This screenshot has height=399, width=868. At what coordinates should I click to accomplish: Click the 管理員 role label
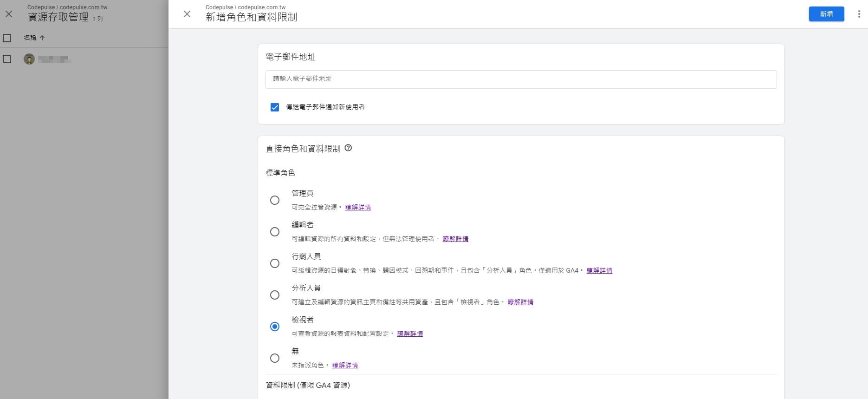click(302, 193)
